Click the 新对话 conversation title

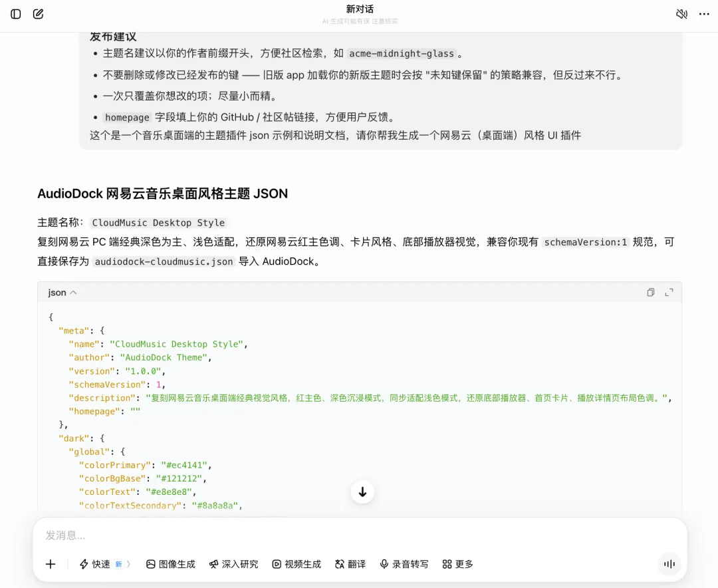360,9
